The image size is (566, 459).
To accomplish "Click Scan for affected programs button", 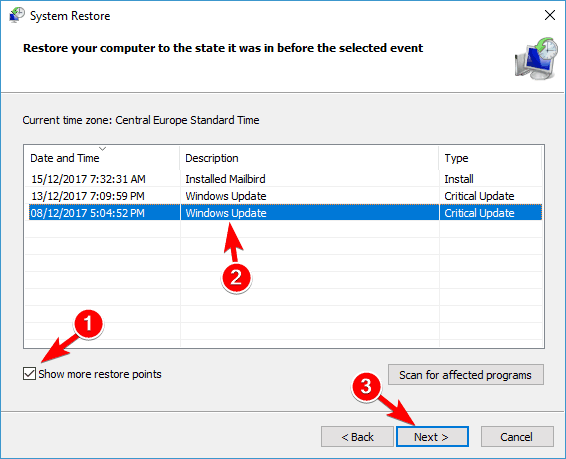I will (466, 375).
